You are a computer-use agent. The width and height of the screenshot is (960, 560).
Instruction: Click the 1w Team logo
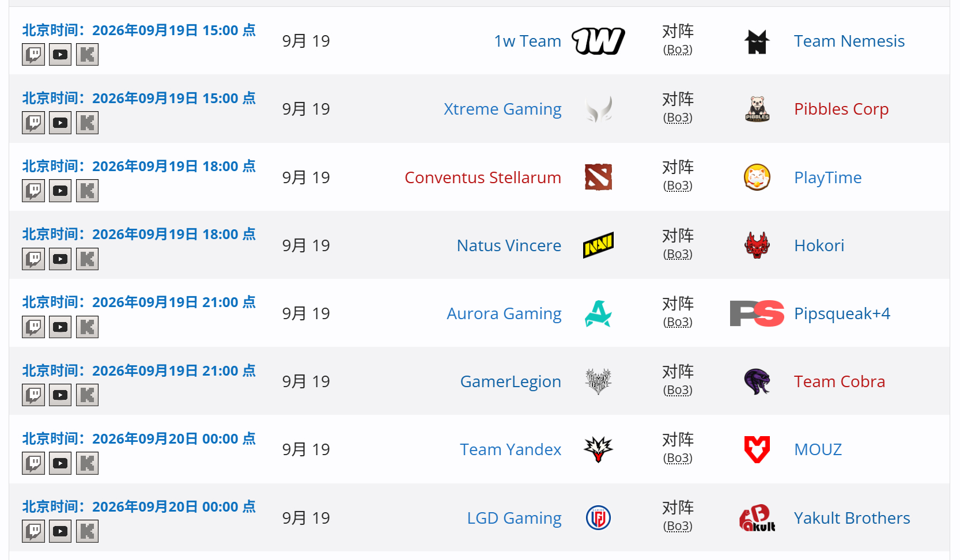coord(598,41)
